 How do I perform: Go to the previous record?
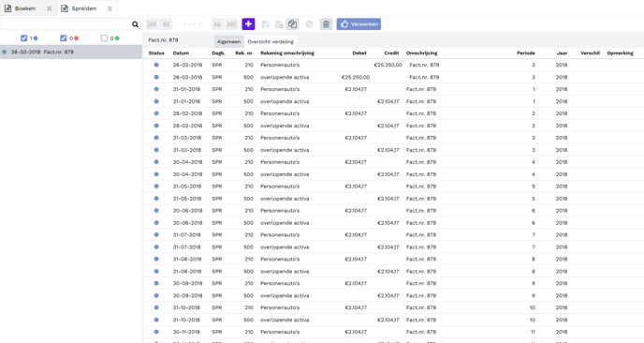pyautogui.click(x=166, y=24)
